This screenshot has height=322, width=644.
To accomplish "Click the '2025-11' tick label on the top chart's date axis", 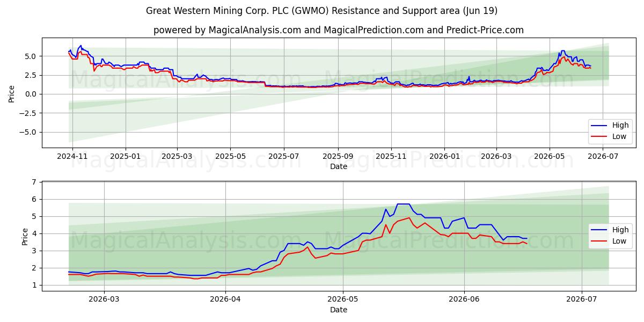I will coord(391,157).
